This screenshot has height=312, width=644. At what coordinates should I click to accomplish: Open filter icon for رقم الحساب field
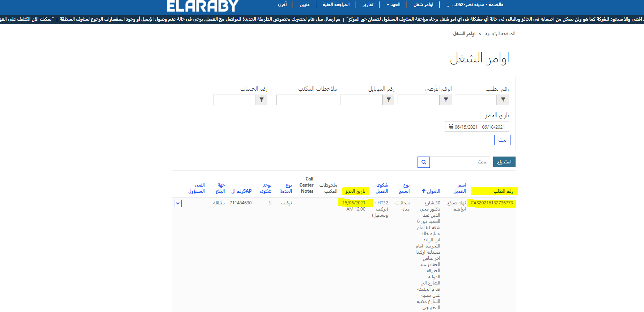[x=261, y=100]
